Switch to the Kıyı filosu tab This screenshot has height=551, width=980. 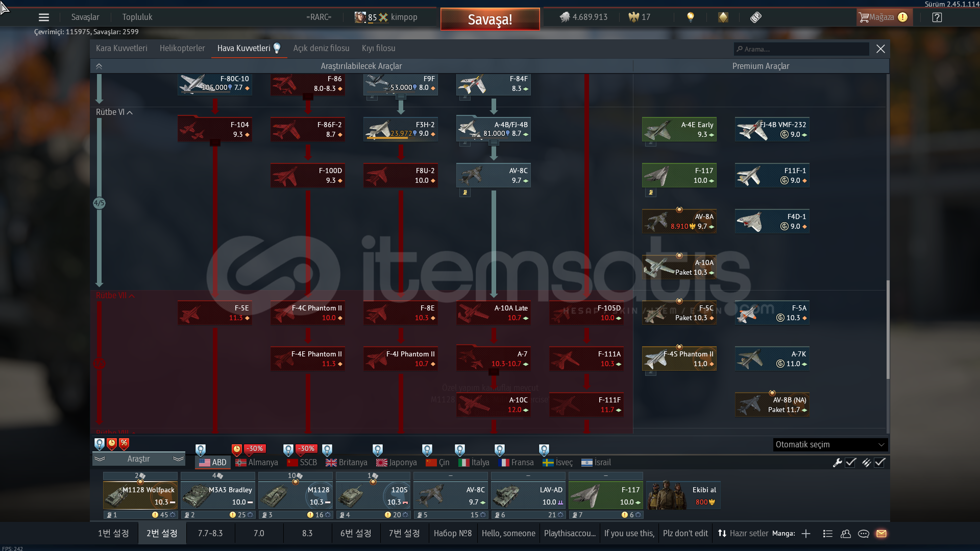tap(378, 49)
